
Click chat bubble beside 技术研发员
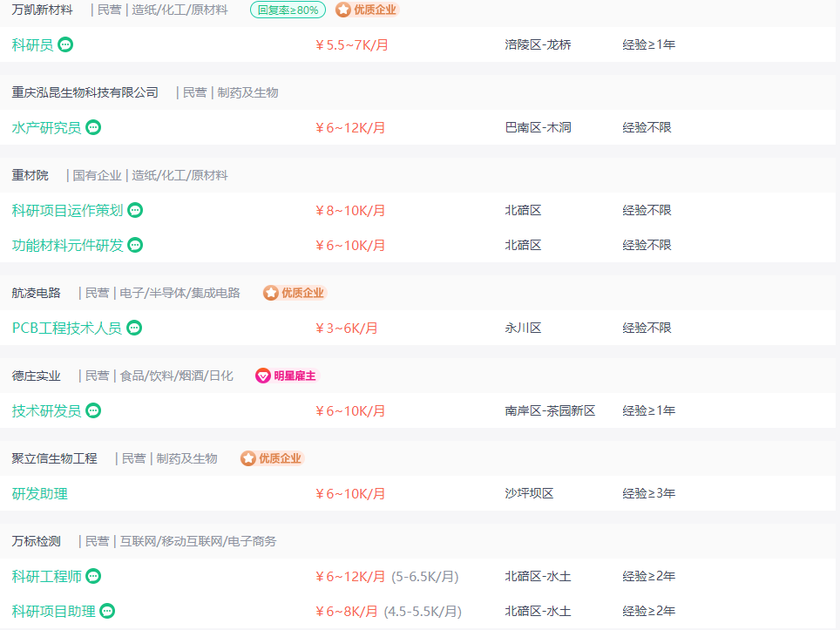93,410
